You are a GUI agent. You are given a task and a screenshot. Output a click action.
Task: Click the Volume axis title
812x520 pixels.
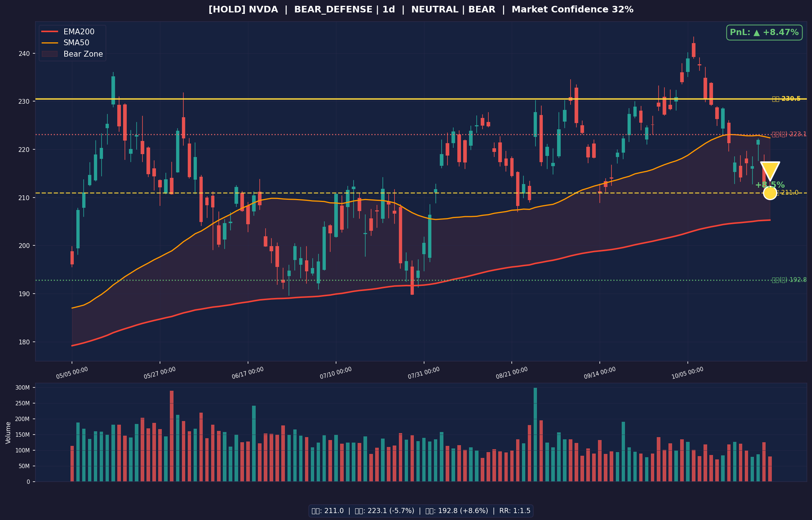point(8,433)
